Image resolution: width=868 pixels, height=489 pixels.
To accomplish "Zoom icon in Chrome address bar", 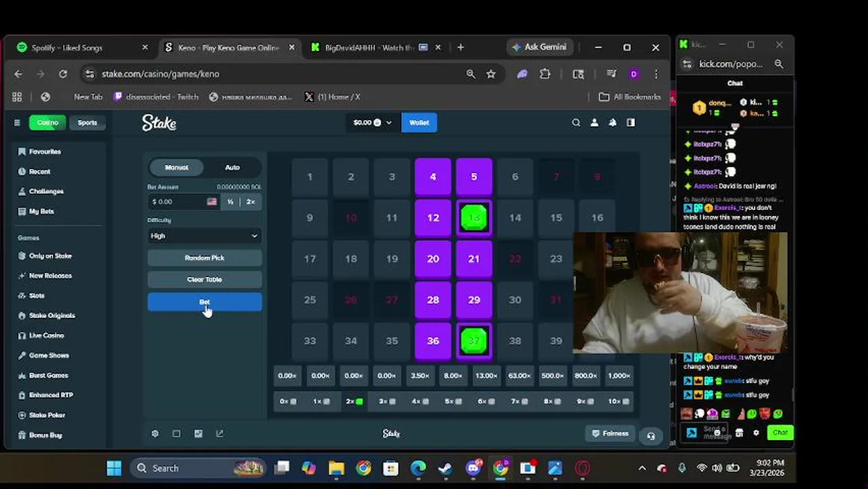I will [x=471, y=74].
